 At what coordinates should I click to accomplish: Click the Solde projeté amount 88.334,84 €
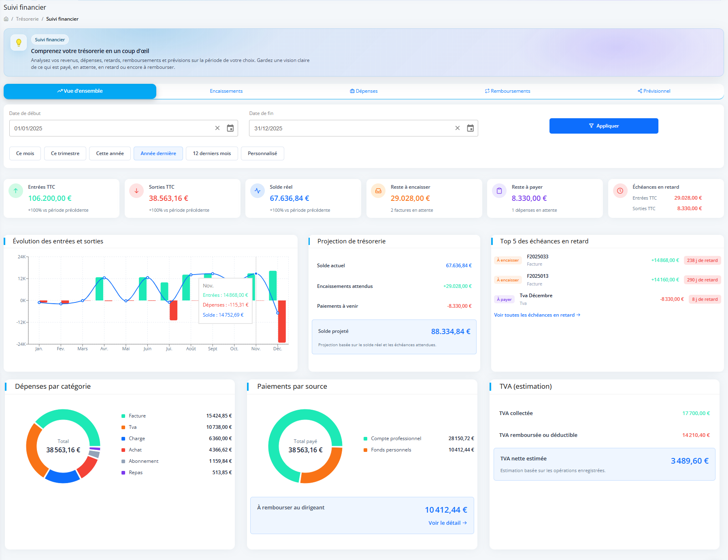point(451,332)
